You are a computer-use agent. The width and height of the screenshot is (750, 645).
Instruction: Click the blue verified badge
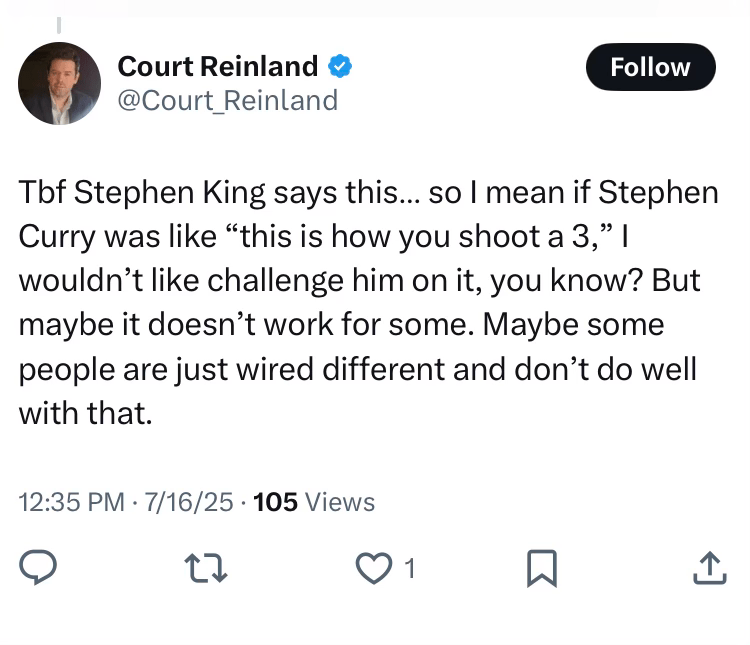340,67
